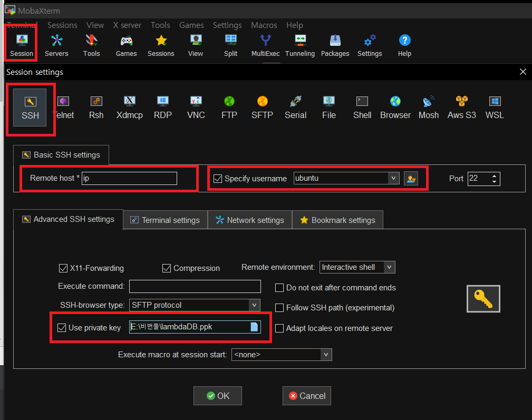The height and width of the screenshot is (420, 532).
Task: Select the RDP session type
Action: click(x=162, y=108)
